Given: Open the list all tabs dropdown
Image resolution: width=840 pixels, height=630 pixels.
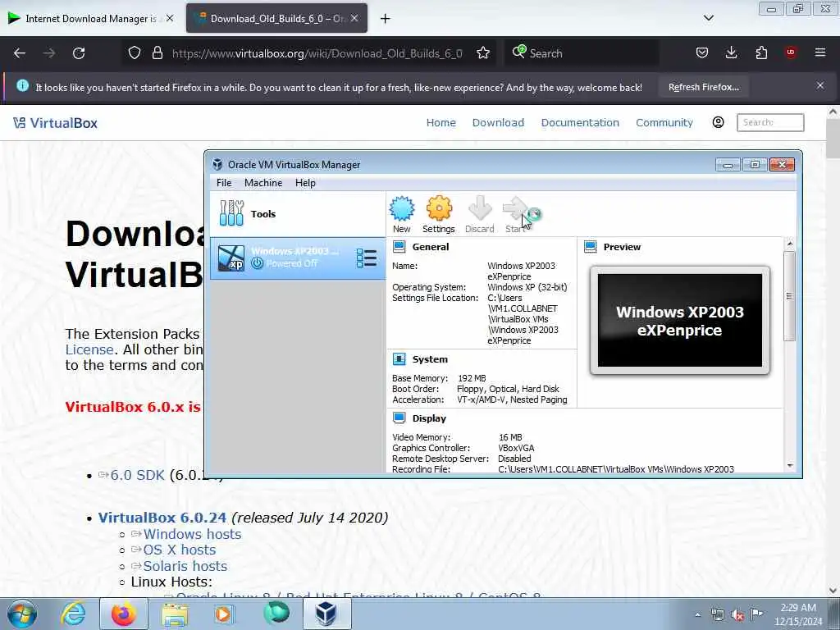Looking at the screenshot, I should 708,18.
